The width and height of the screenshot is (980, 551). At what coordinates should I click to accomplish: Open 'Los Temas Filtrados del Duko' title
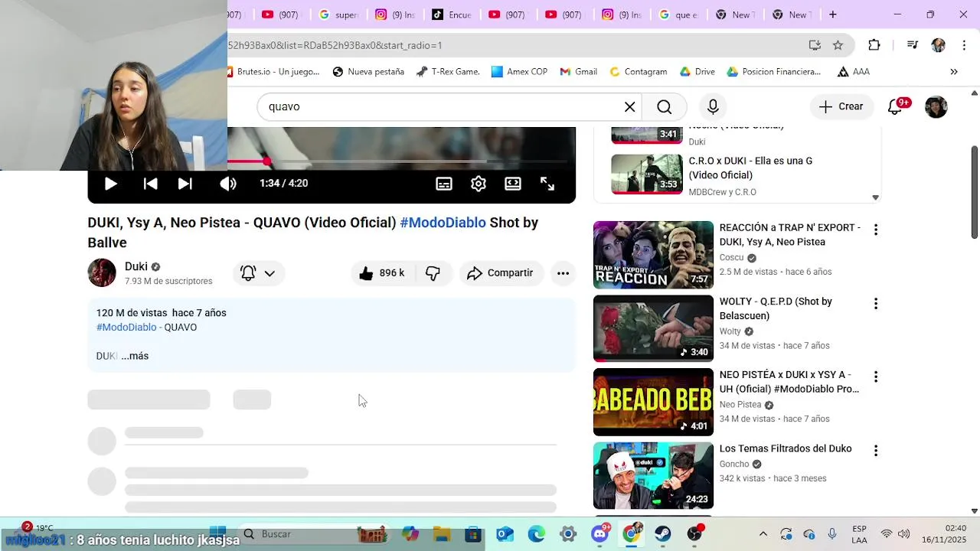pyautogui.click(x=786, y=448)
